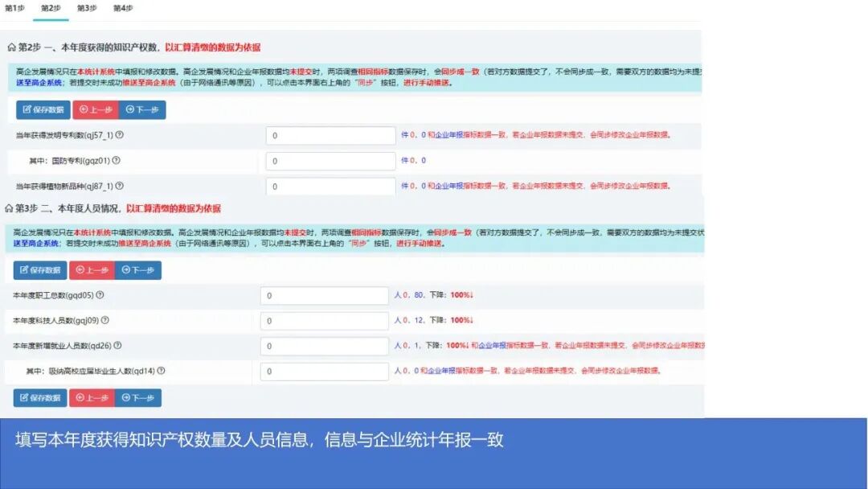This screenshot has height=489, width=868.
Task: Click the question mark icon for 国防专利(gqz01)
Action: [x=117, y=159]
